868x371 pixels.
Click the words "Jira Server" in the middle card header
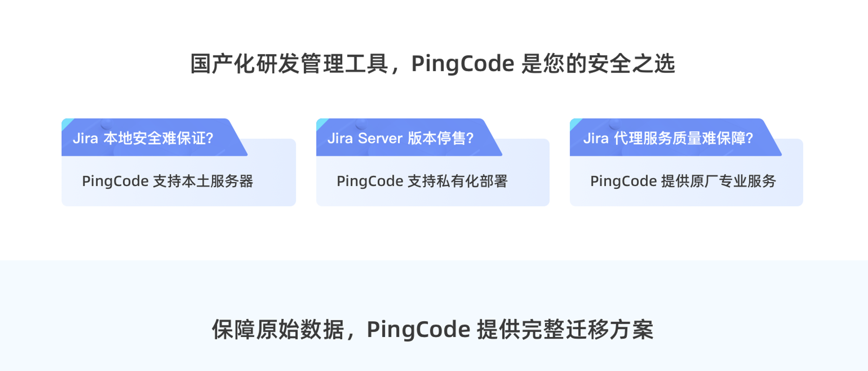pyautogui.click(x=365, y=138)
